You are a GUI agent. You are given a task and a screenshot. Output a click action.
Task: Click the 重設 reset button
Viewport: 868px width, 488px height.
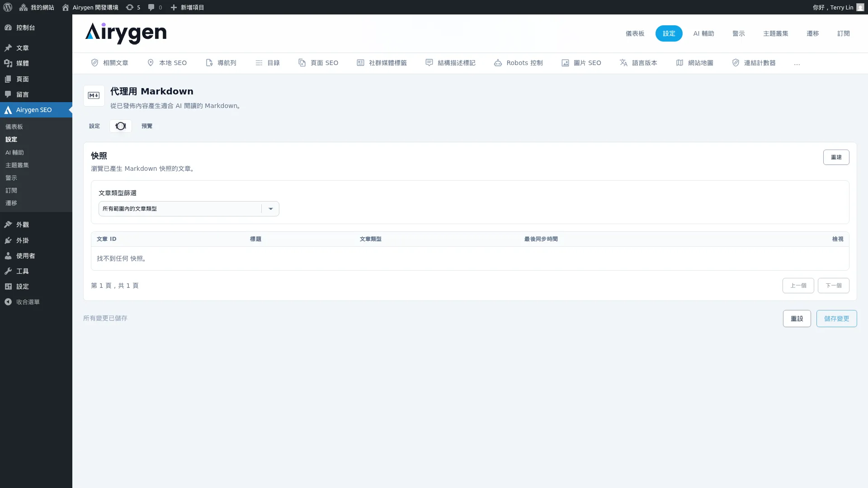797,319
